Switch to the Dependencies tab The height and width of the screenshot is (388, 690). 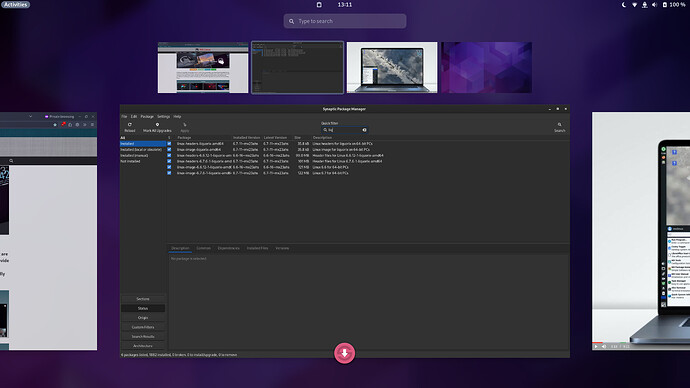[x=228, y=248]
